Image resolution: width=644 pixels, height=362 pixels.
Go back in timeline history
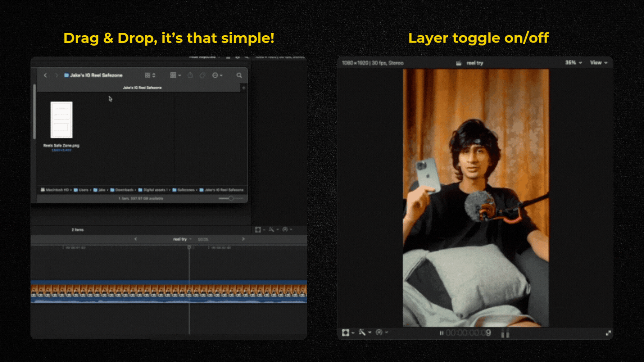point(136,239)
